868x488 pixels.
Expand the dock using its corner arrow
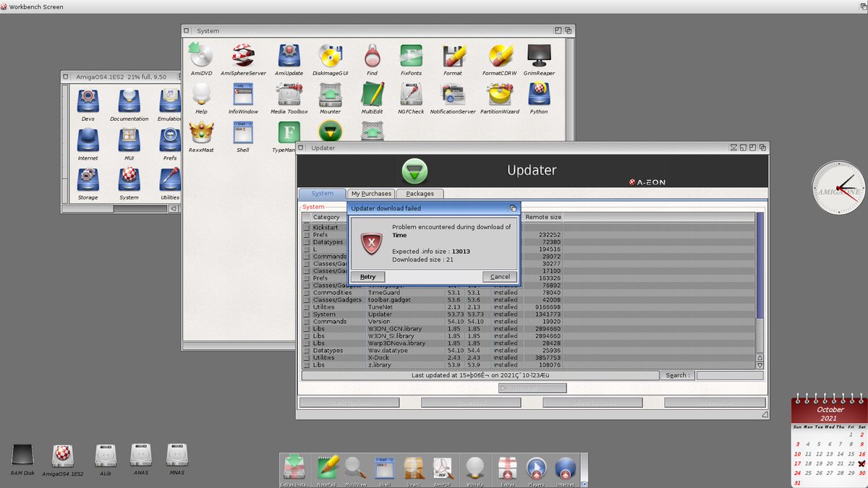point(584,484)
